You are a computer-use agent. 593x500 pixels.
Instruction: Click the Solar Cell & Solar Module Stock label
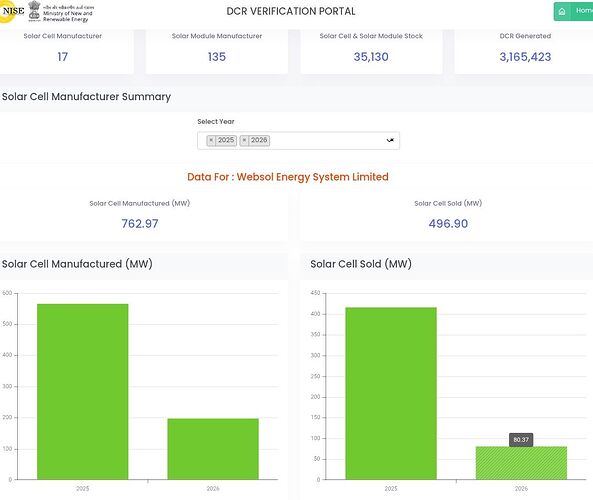(371, 36)
